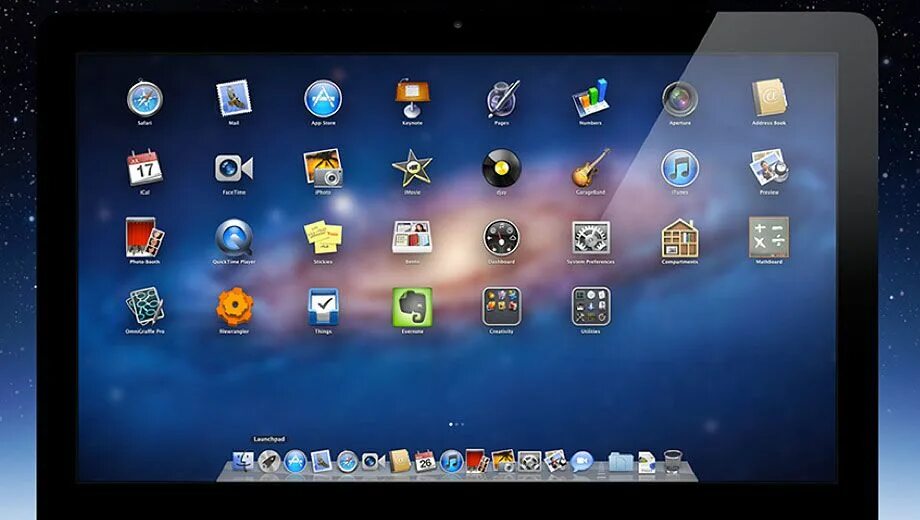
Task: Go to the second Launchpad page dot
Action: 456,424
